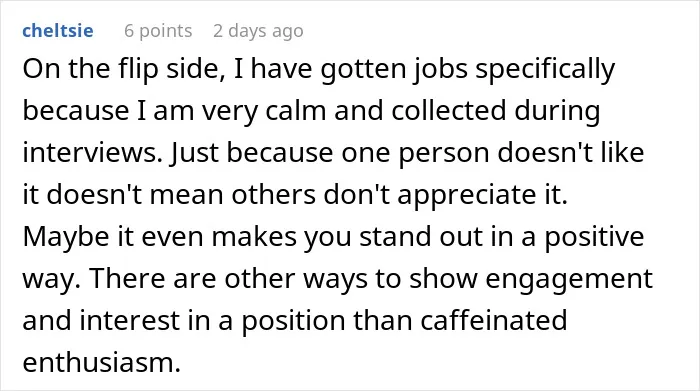Open the 2 days ago timestamp

258,31
